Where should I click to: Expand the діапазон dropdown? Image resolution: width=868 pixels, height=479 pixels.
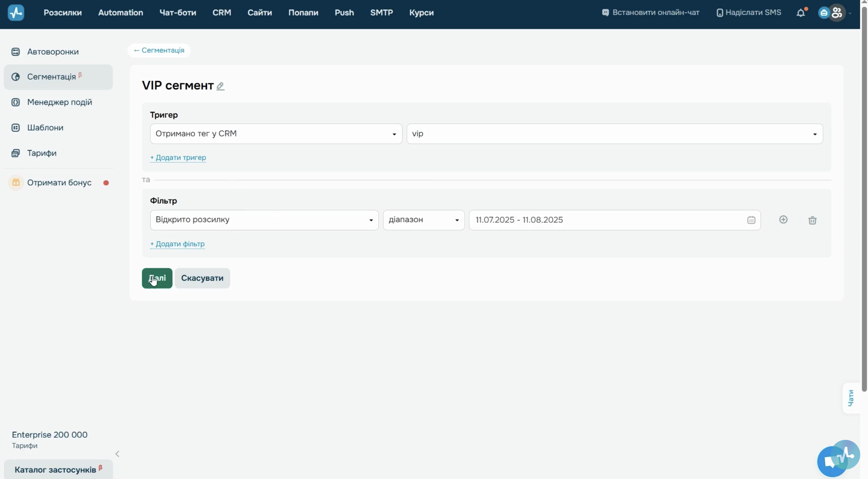[424, 220]
